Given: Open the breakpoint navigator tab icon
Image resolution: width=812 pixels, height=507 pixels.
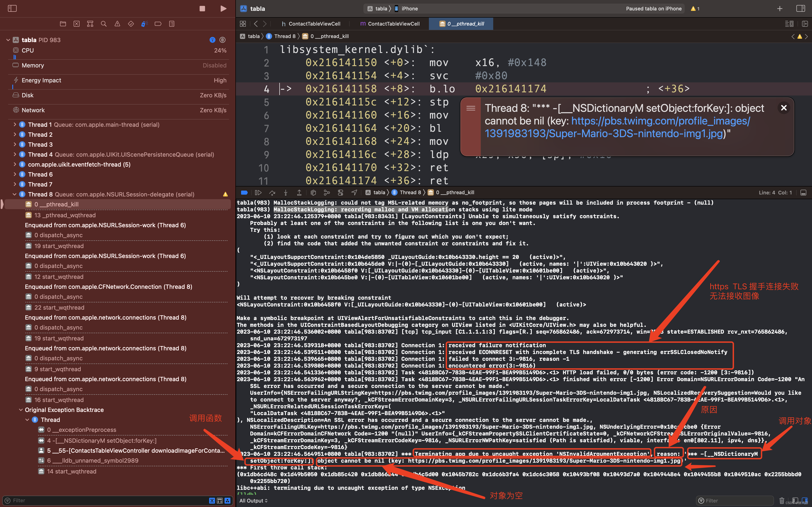Looking at the screenshot, I should pos(158,24).
